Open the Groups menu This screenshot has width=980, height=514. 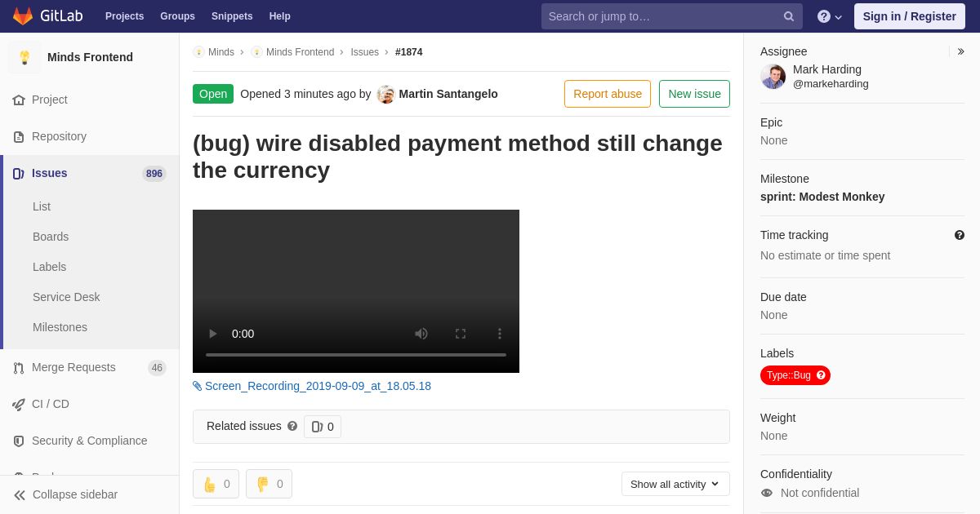(177, 16)
